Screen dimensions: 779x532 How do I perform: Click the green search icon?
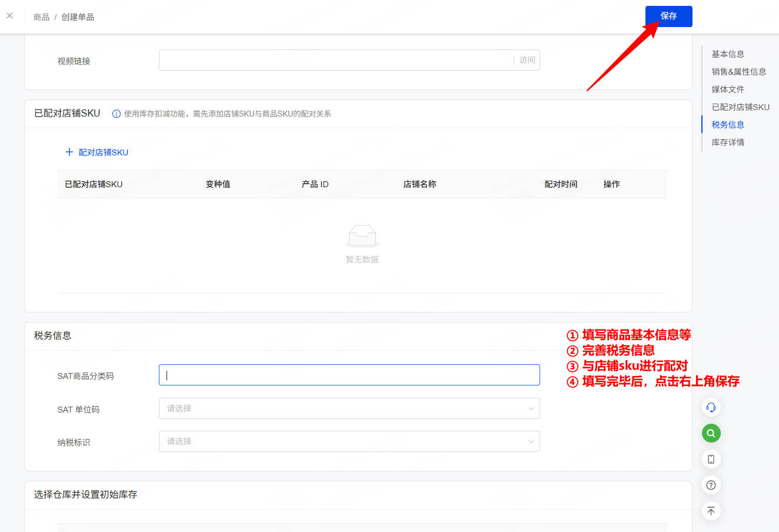coord(711,433)
